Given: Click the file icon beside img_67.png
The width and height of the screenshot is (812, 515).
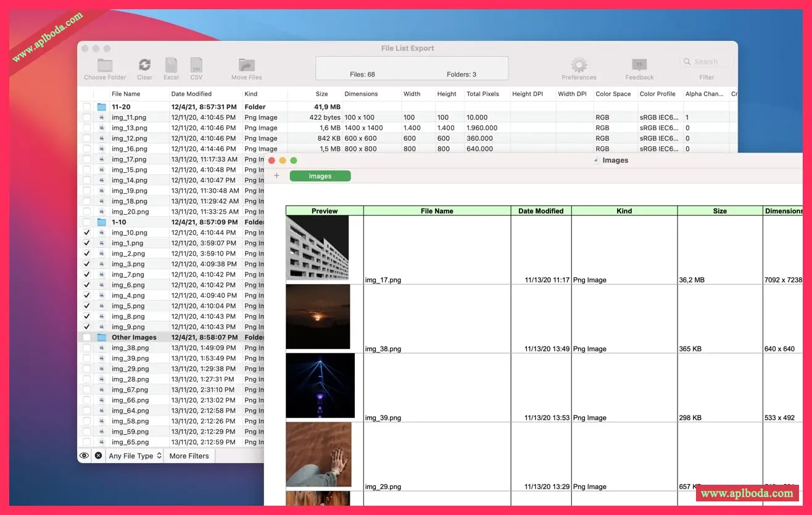Looking at the screenshot, I should (102, 390).
